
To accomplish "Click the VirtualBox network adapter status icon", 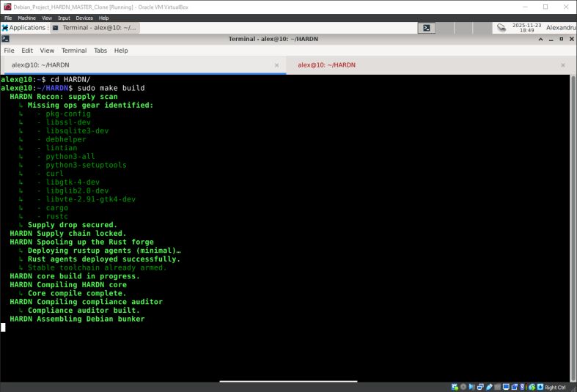I will pyautogui.click(x=480, y=387).
